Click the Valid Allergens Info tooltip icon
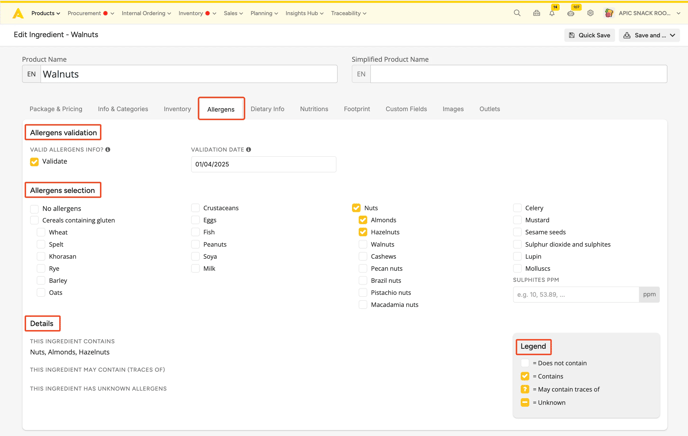Viewport: 688px width, 436px height. [108, 150]
